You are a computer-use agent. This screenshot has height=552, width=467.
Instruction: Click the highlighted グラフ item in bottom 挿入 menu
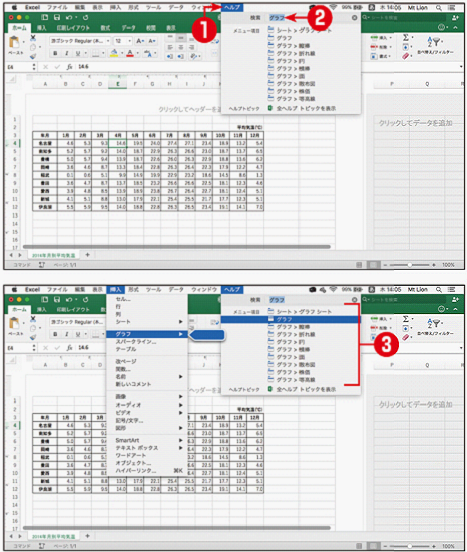point(147,334)
